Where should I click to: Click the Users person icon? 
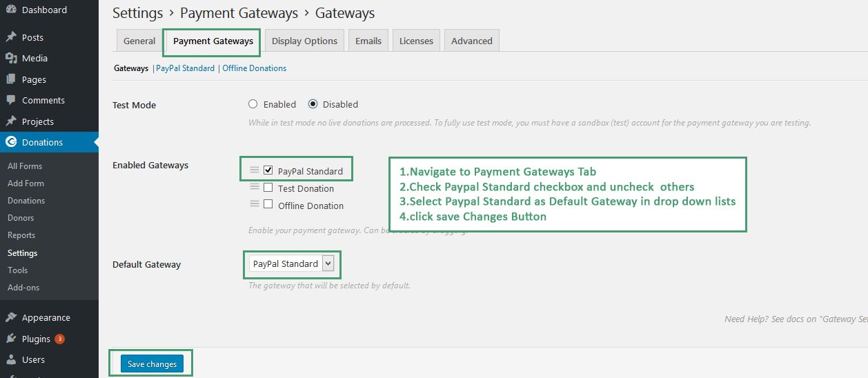pos(11,359)
